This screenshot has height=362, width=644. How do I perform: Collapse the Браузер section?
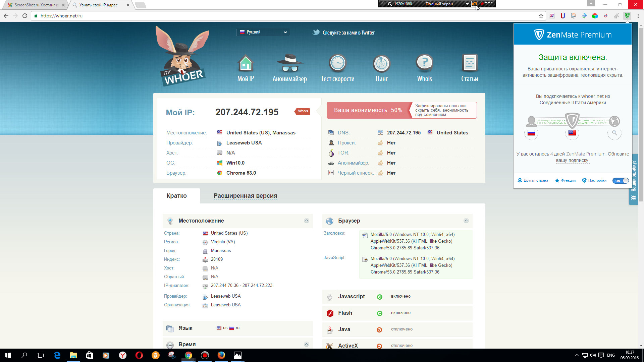(x=466, y=221)
